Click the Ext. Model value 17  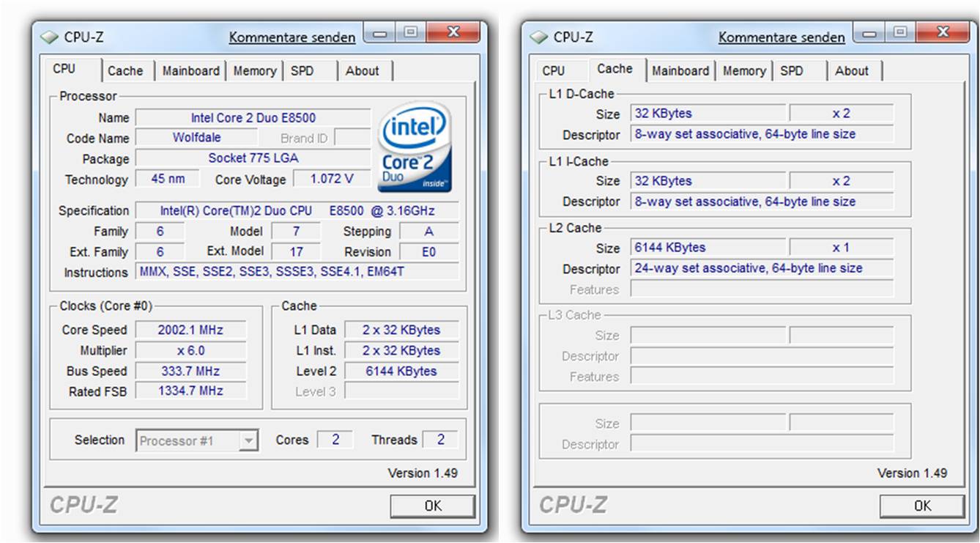(296, 252)
